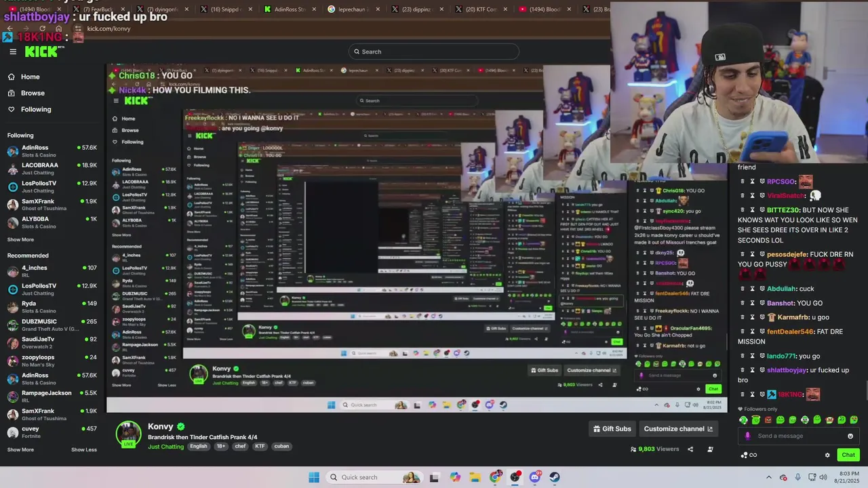Click username pesosdejefe in chat
The width and height of the screenshot is (868, 488).
[x=787, y=254]
